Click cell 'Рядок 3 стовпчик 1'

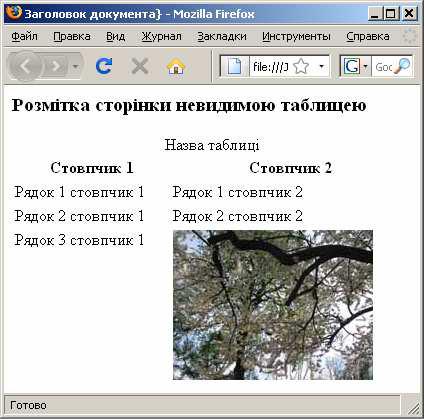[x=79, y=240]
